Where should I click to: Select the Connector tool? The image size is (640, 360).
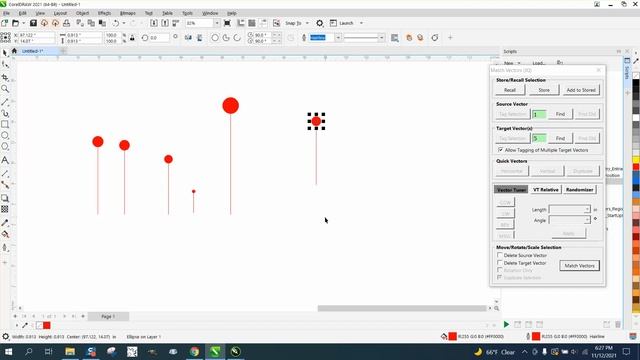5,185
